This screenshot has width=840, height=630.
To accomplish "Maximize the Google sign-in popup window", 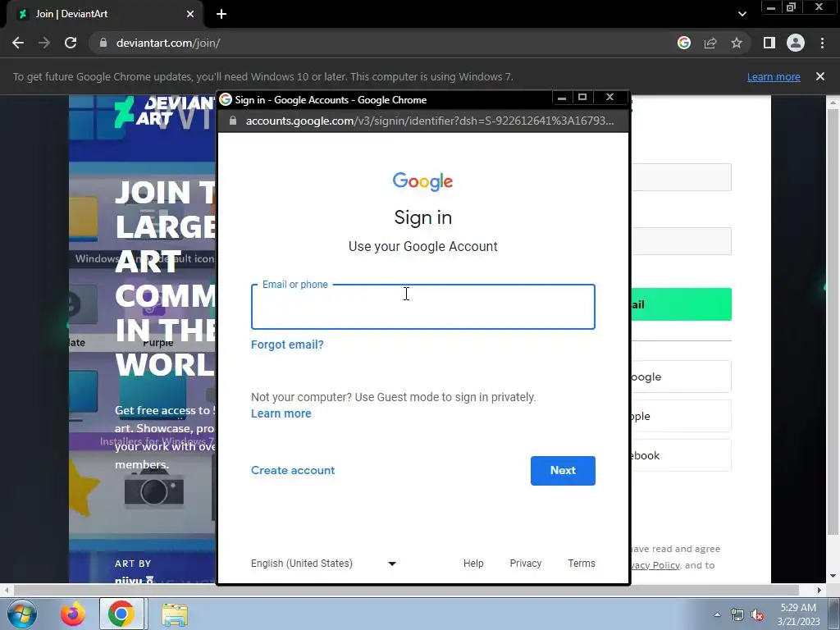I will coord(582,98).
